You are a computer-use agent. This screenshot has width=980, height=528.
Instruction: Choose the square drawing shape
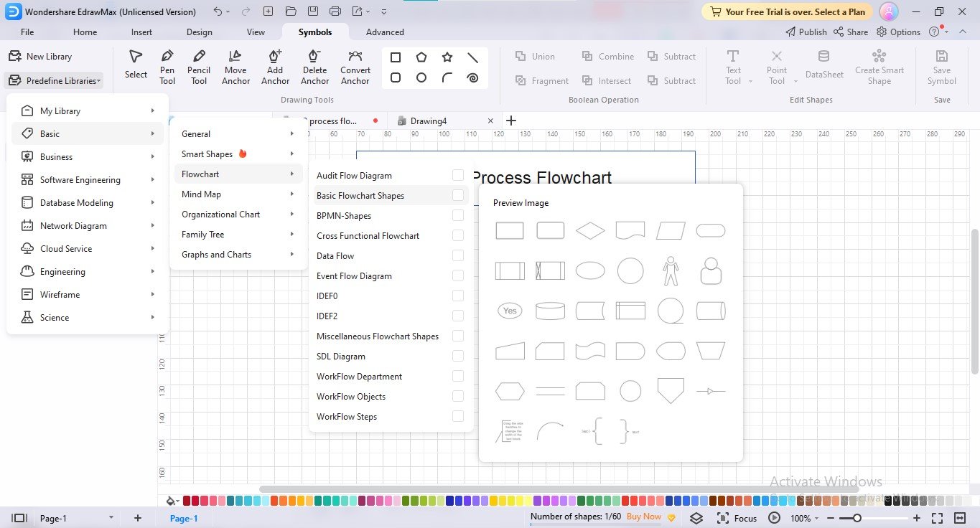tap(396, 57)
